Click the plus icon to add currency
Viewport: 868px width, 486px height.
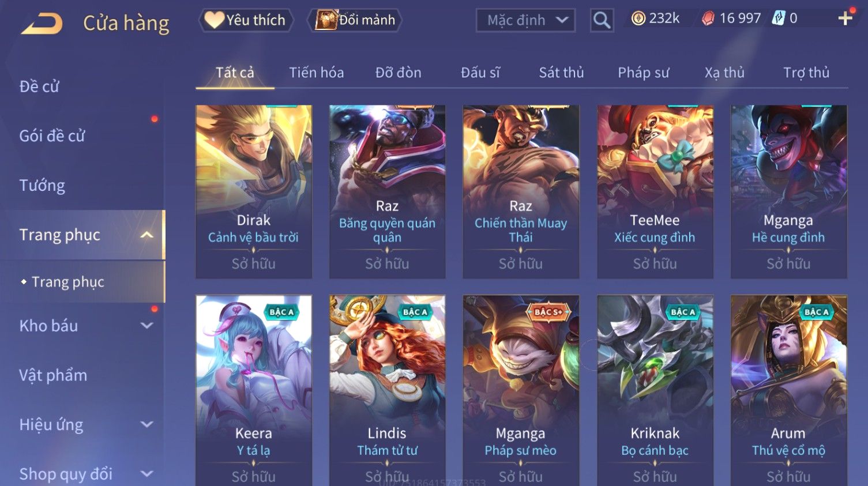(x=846, y=18)
